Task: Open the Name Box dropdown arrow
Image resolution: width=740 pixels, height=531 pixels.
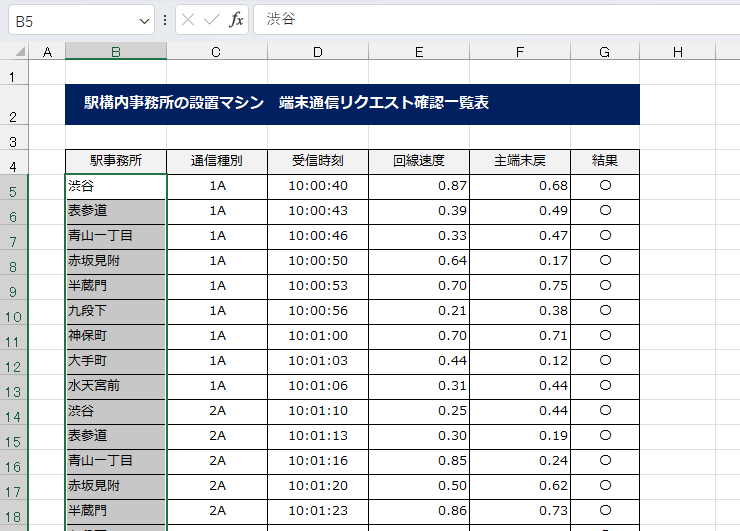Action: tap(146, 20)
